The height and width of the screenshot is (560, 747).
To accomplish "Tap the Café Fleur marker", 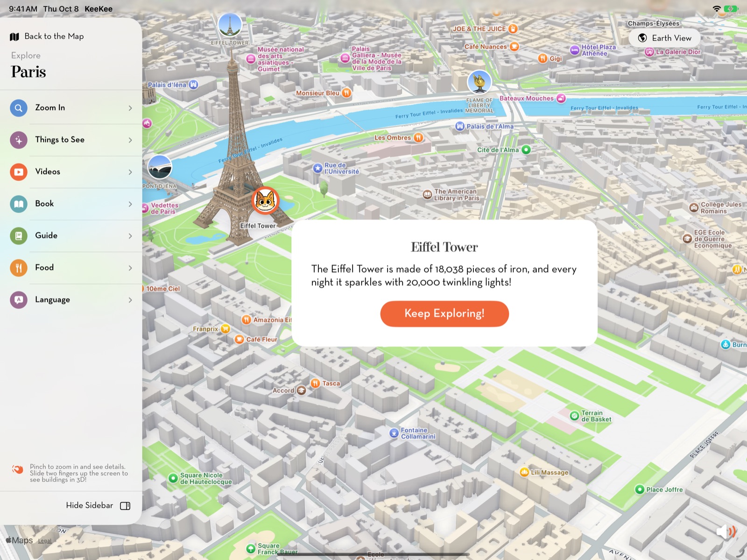I will pos(239,339).
